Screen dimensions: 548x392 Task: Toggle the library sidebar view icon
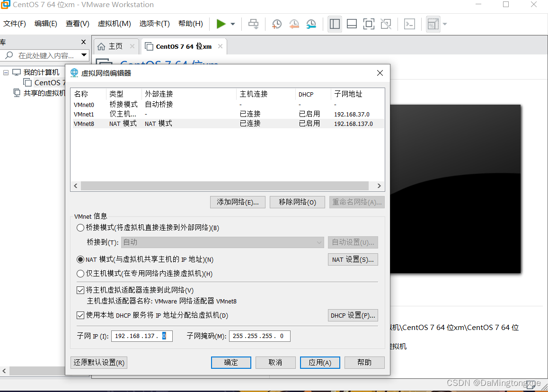[335, 24]
